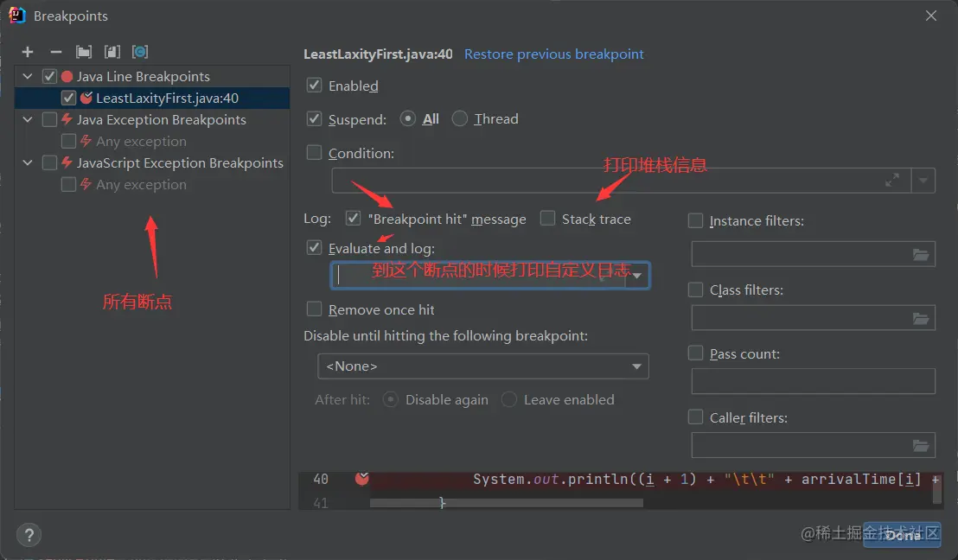Group breakpoints by package icon
Screen dimensions: 958x560
point(84,52)
